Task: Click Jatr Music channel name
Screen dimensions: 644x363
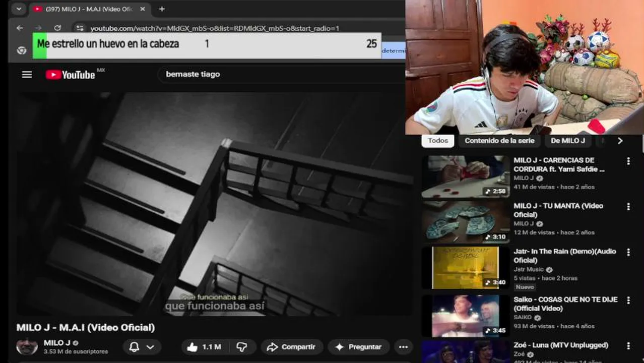Action: click(x=529, y=270)
